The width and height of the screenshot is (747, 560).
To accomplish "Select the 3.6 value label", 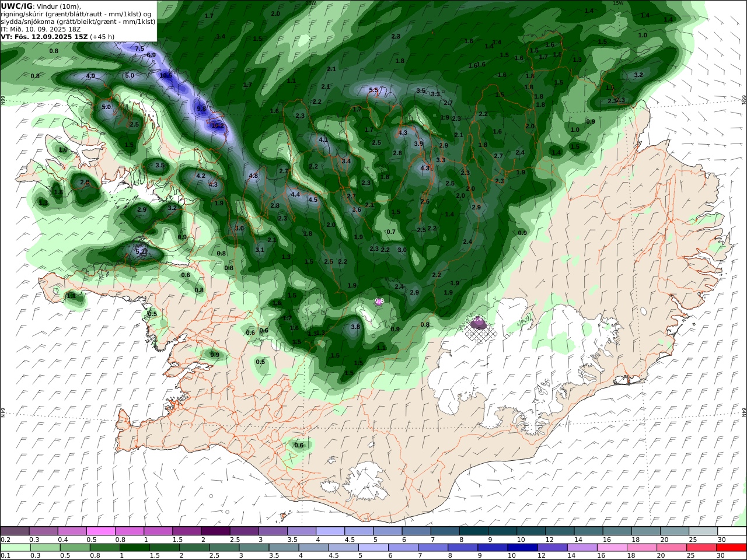I will pyautogui.click(x=357, y=210).
